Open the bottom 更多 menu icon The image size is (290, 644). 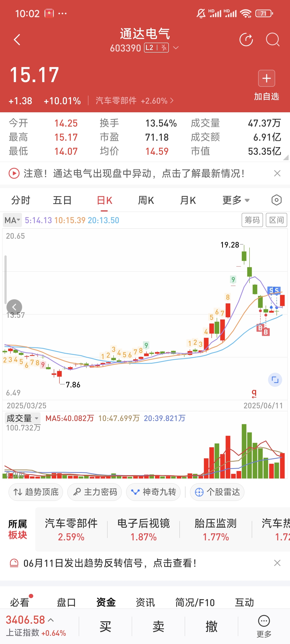264,626
